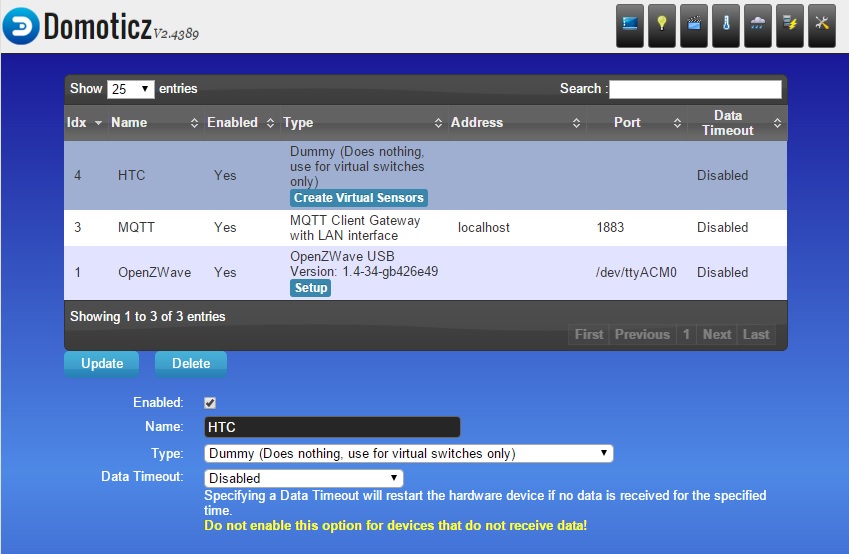The image size is (849, 554).
Task: Sort table by Idx column
Action: click(85, 122)
